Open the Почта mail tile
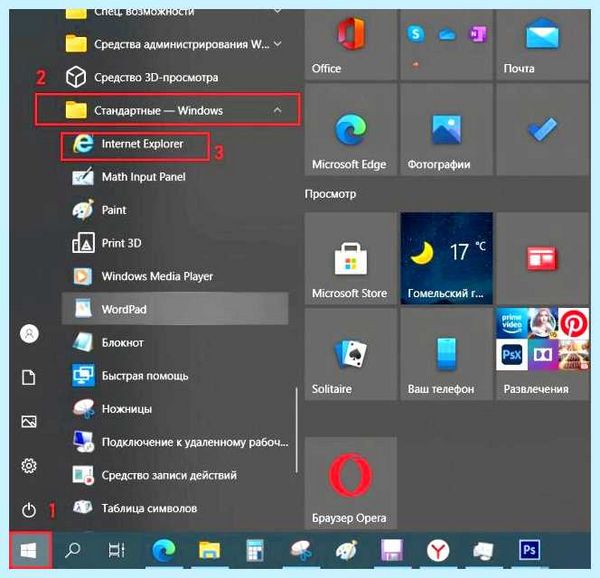600x578 pixels. (x=542, y=45)
